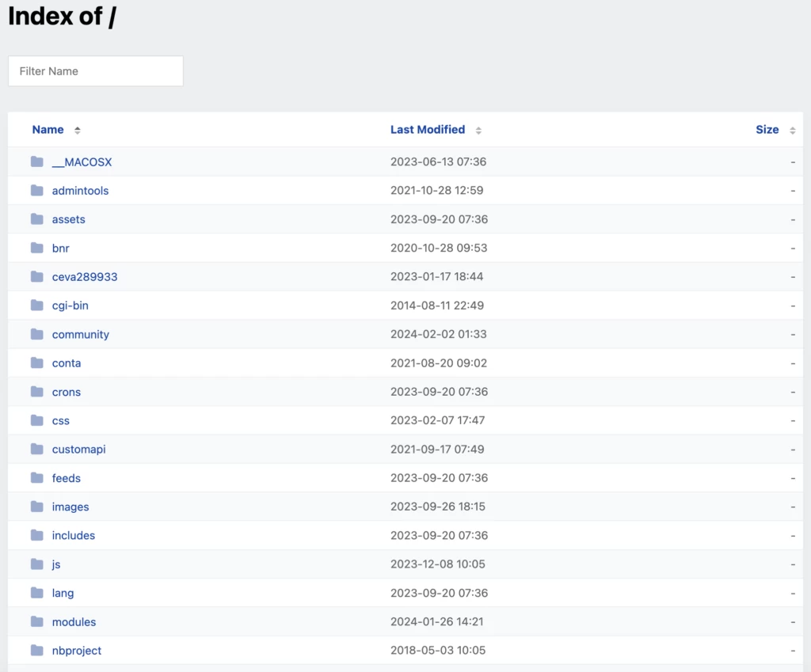Navigate into the includes folder
The image size is (811, 672).
tap(73, 535)
